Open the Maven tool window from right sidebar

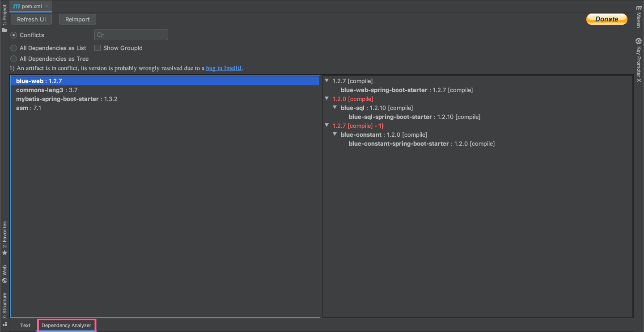(x=639, y=19)
